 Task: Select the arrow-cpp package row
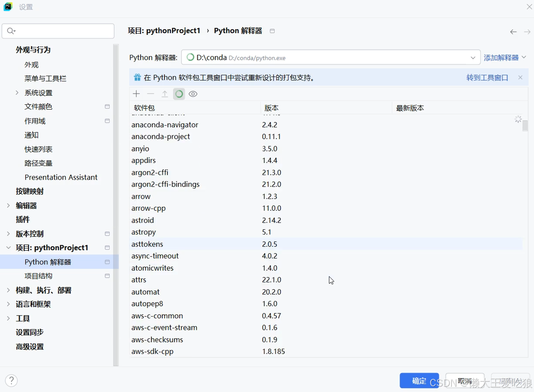click(x=326, y=208)
